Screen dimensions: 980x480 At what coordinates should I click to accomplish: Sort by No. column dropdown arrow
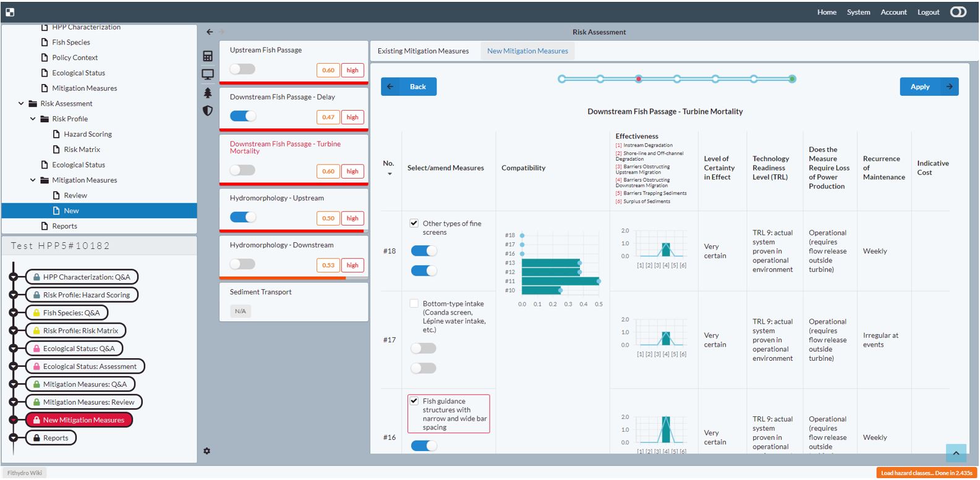pyautogui.click(x=390, y=174)
